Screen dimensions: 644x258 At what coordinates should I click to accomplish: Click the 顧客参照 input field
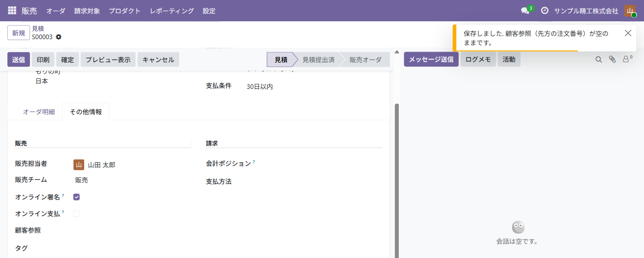tap(132, 230)
